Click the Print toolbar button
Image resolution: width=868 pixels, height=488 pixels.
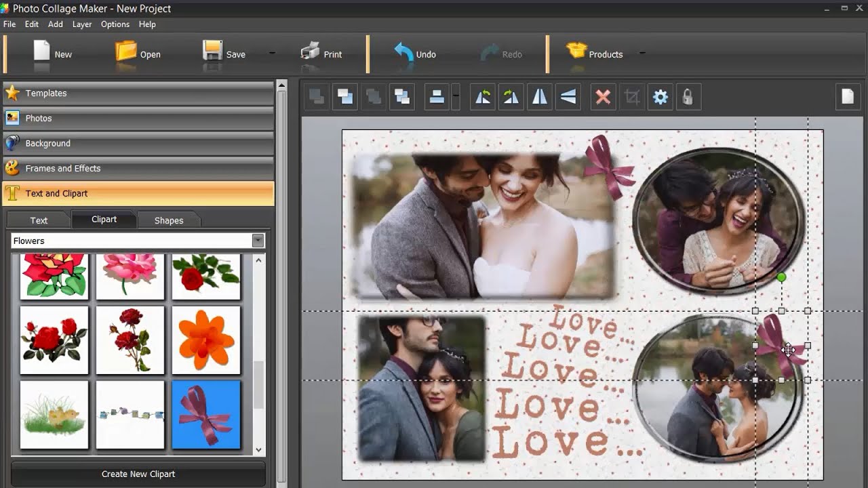point(321,54)
